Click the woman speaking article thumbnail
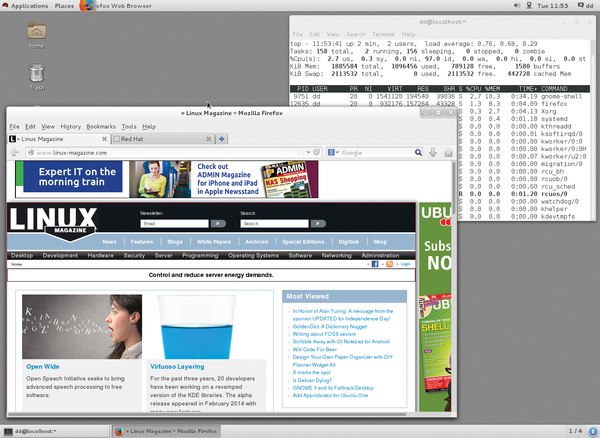600x438 pixels. (82, 326)
